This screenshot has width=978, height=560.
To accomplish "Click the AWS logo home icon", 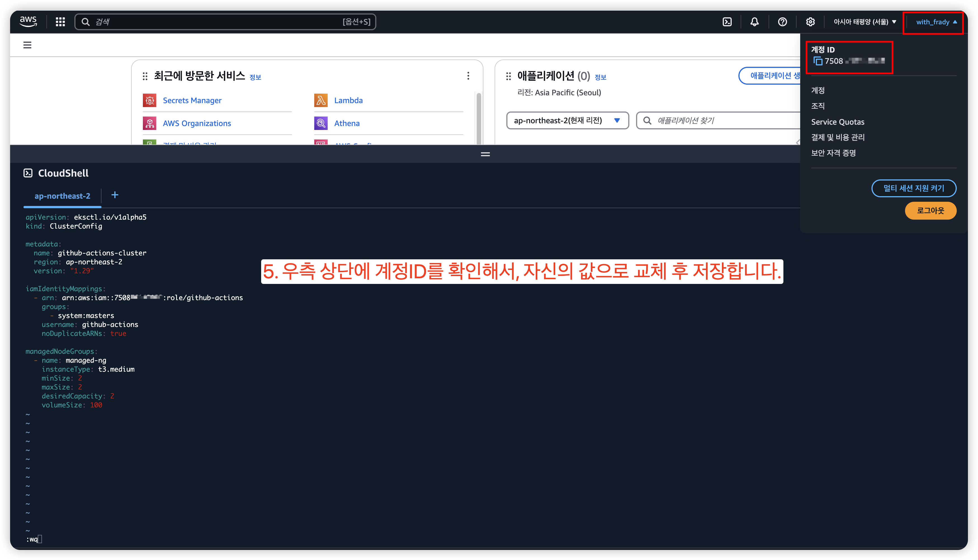I will [x=29, y=22].
